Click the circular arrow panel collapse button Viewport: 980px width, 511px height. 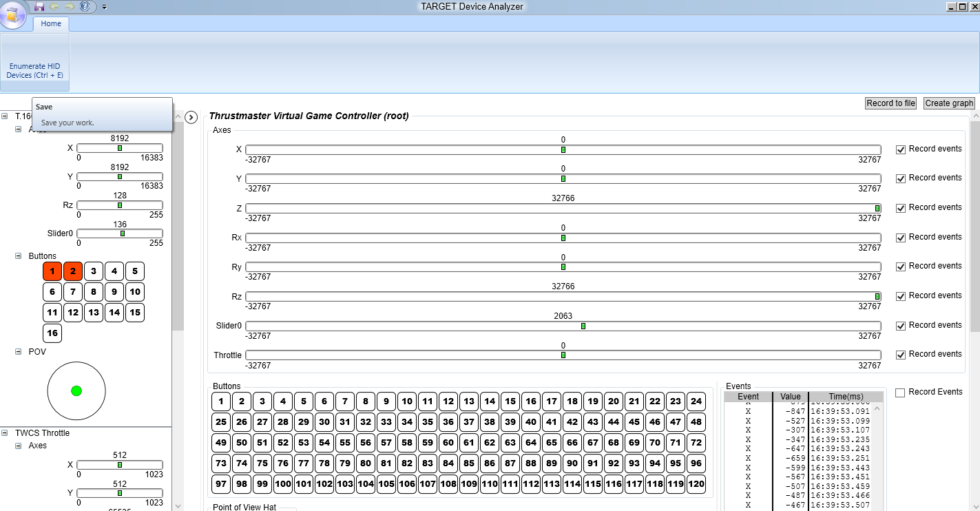click(x=192, y=117)
